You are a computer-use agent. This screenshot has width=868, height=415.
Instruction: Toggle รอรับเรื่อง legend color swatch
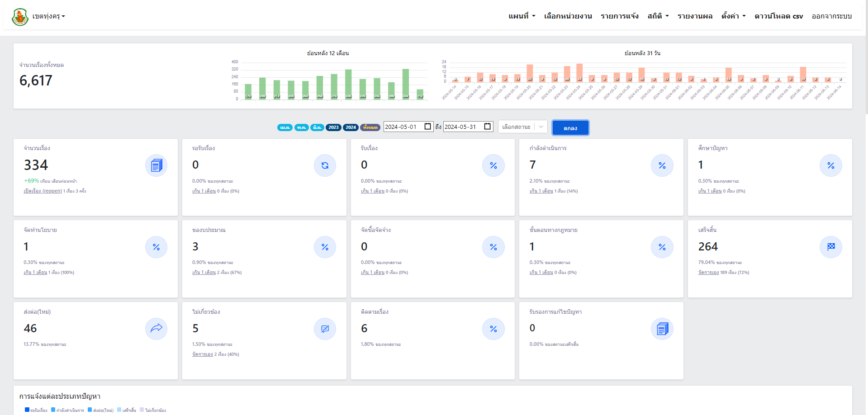click(27, 410)
